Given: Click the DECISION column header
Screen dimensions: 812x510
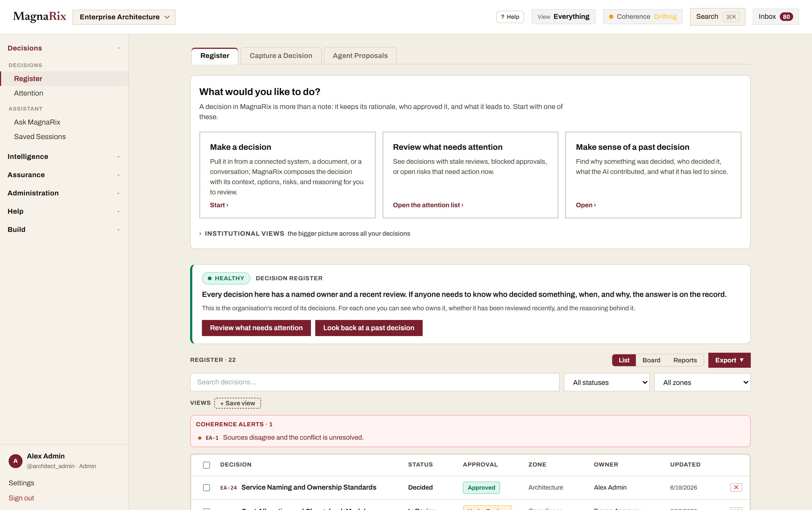Looking at the screenshot, I should point(236,464).
